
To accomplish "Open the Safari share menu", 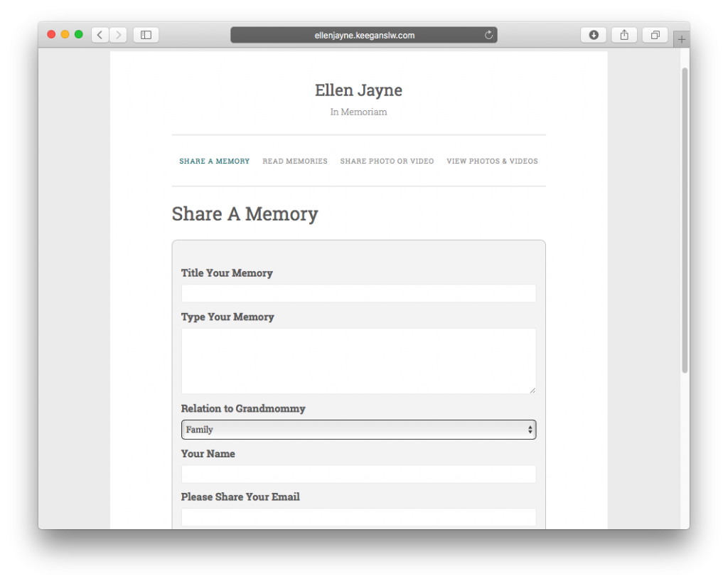I will (x=624, y=35).
